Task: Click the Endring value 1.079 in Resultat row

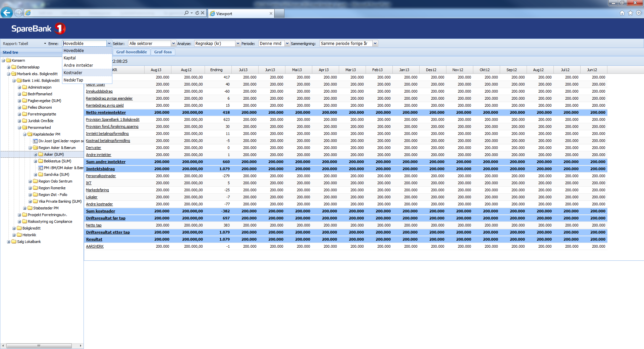Action: (x=224, y=239)
